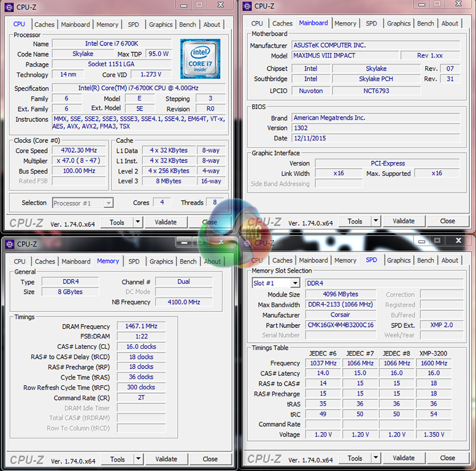Screen dimensions: 476x471
Task: Click the LPCIO chip value NCT6793
Action: click(x=376, y=91)
